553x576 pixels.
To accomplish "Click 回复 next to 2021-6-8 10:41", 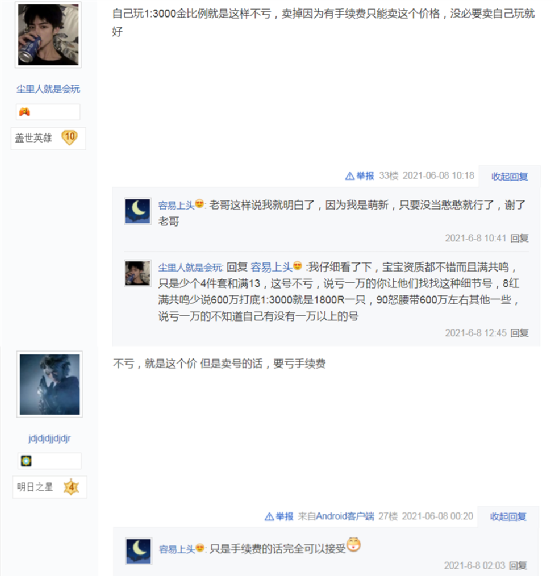I will click(x=519, y=238).
